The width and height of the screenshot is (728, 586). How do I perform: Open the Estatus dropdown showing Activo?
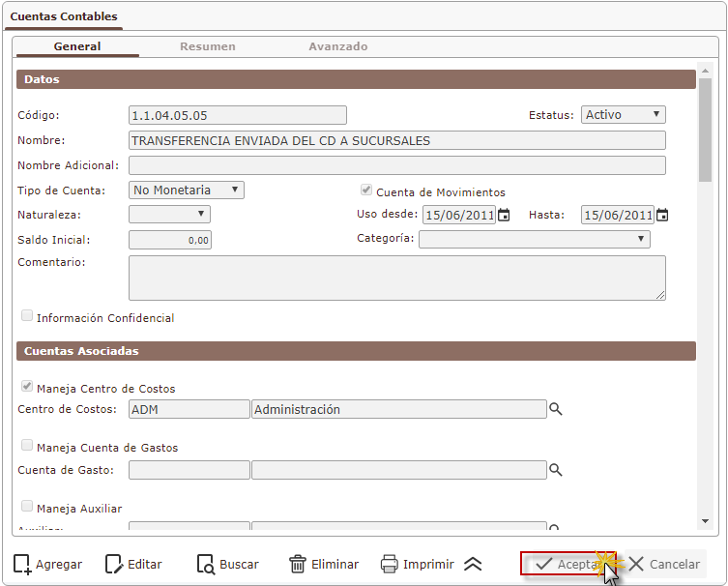point(623,115)
